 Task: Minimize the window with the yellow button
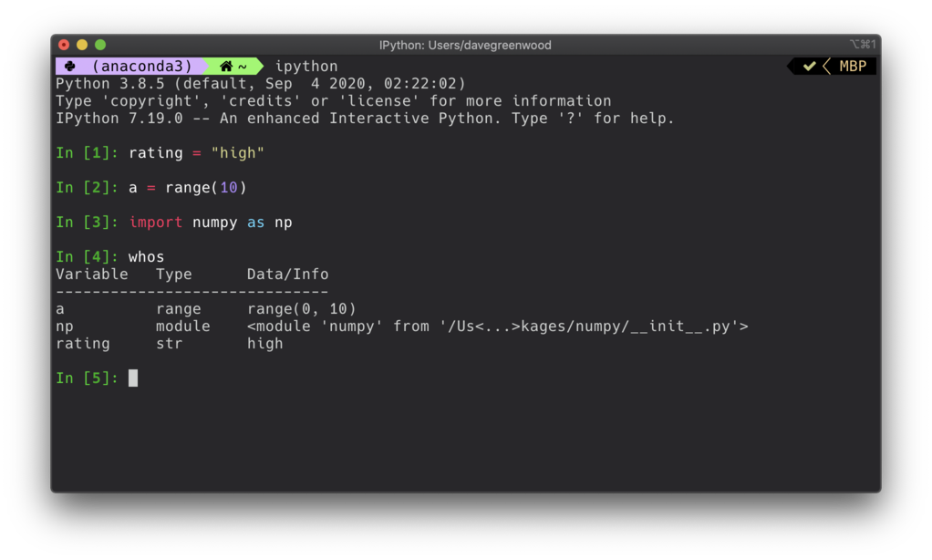pos(81,43)
